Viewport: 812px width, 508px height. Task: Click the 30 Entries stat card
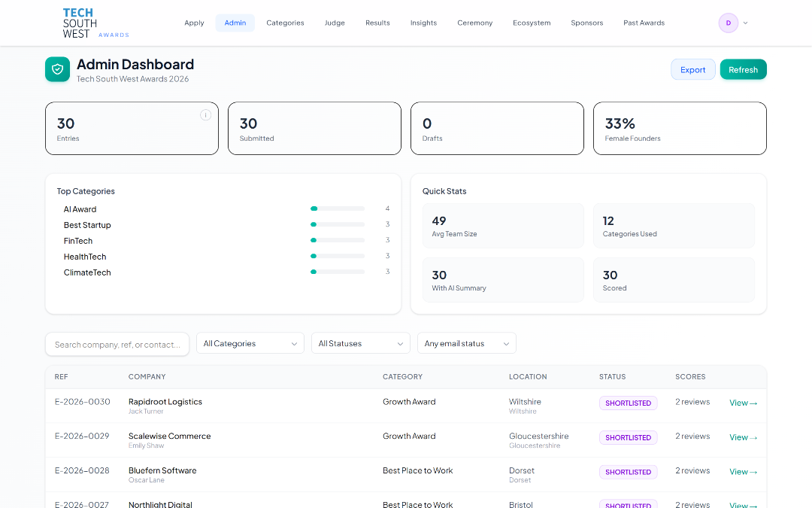pyautogui.click(x=132, y=129)
